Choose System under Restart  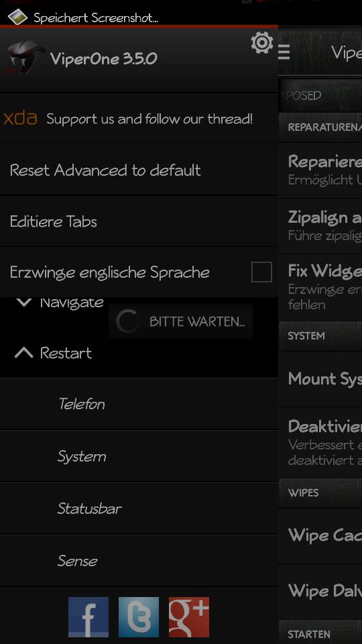point(139,456)
